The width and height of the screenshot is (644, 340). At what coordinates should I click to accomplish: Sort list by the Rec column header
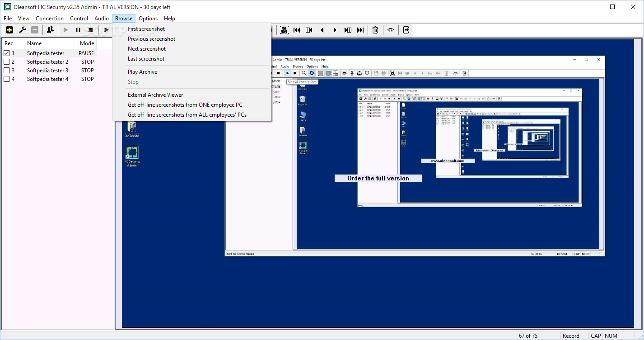click(13, 43)
